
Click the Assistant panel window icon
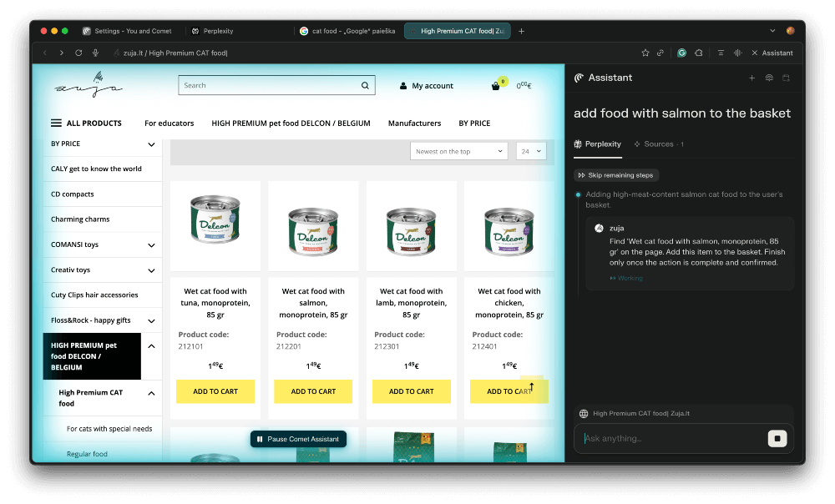(786, 78)
